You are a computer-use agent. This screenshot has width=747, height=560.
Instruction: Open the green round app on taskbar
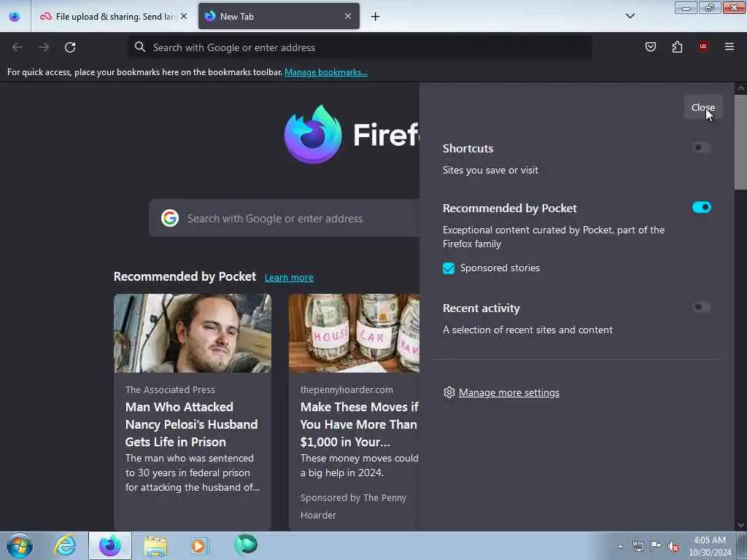point(245,545)
